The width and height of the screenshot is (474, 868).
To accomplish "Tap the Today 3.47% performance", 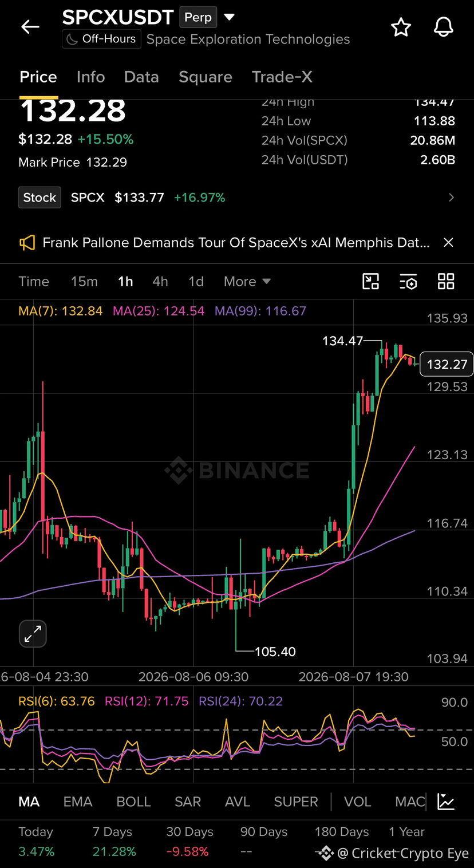I will [x=36, y=842].
